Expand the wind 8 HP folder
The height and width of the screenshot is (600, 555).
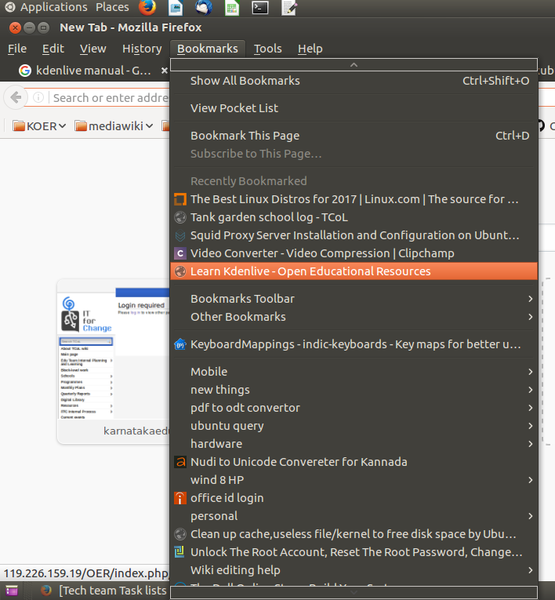pyautogui.click(x=354, y=480)
